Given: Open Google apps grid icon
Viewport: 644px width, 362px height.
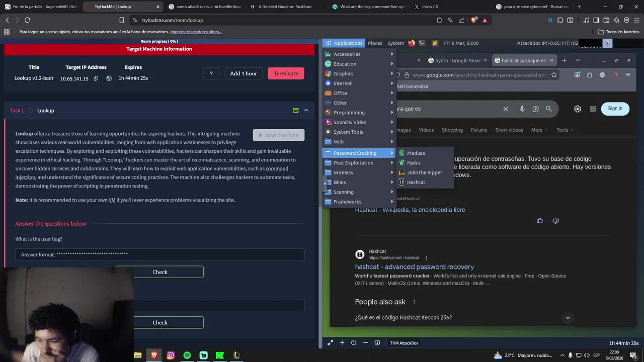Looking at the screenshot, I should [x=593, y=109].
